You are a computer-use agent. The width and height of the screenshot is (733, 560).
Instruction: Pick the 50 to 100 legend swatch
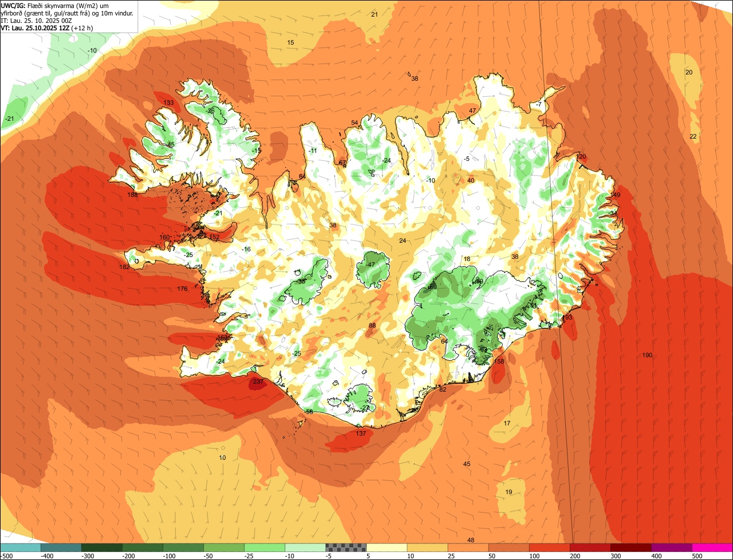pyautogui.click(x=509, y=547)
